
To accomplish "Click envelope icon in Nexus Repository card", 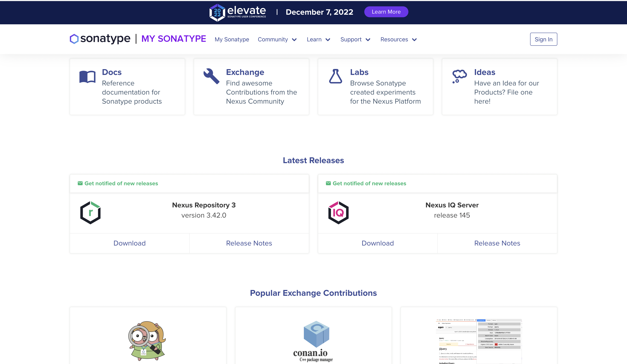I will [x=80, y=183].
